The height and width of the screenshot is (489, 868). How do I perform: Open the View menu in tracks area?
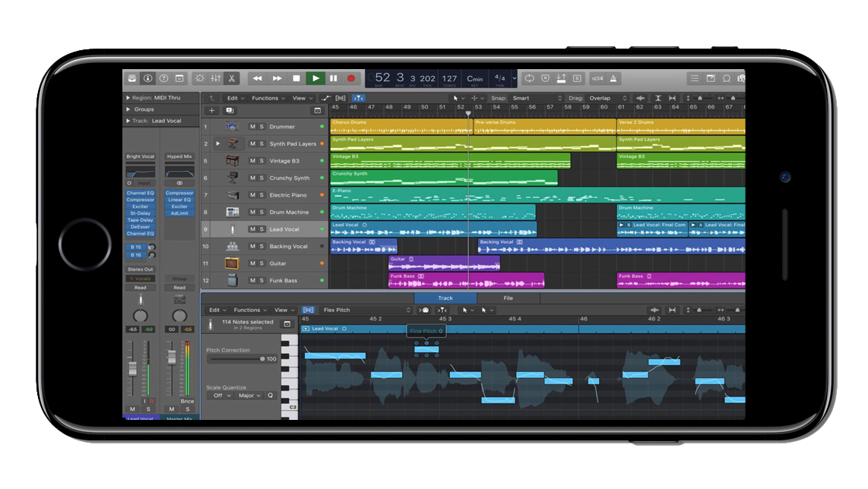click(x=303, y=99)
